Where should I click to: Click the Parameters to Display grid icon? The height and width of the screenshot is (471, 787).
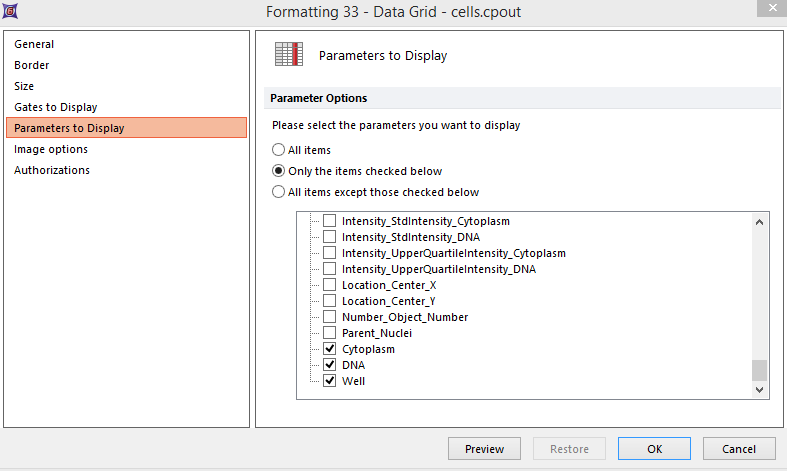(287, 55)
